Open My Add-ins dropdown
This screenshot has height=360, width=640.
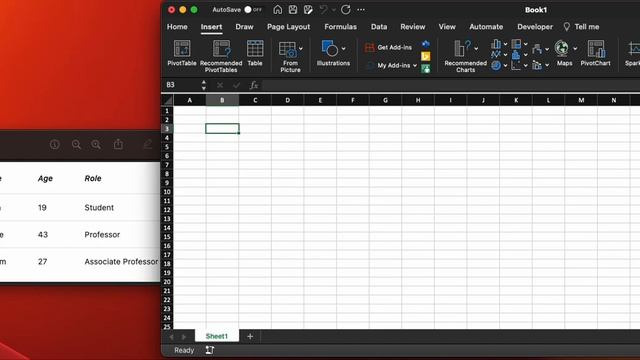click(x=392, y=65)
